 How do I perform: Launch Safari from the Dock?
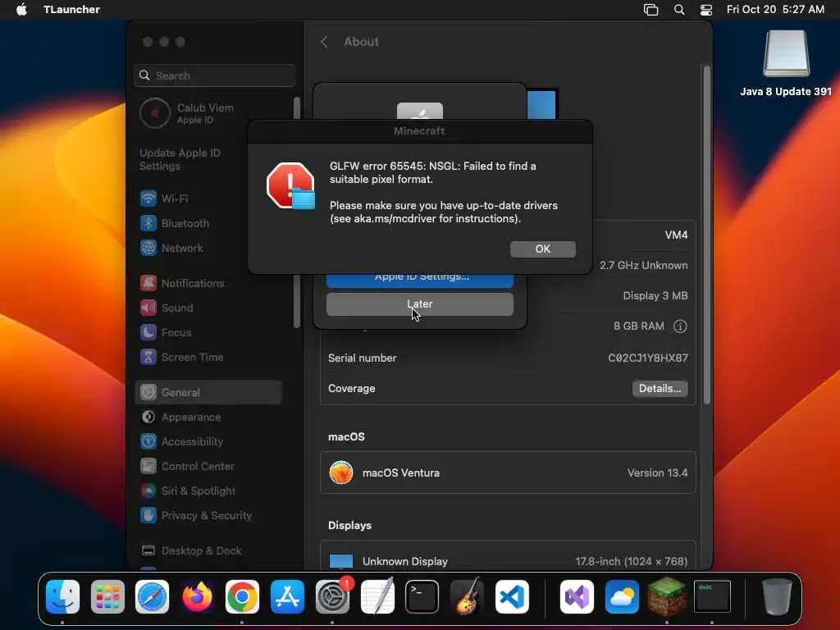pos(152,596)
